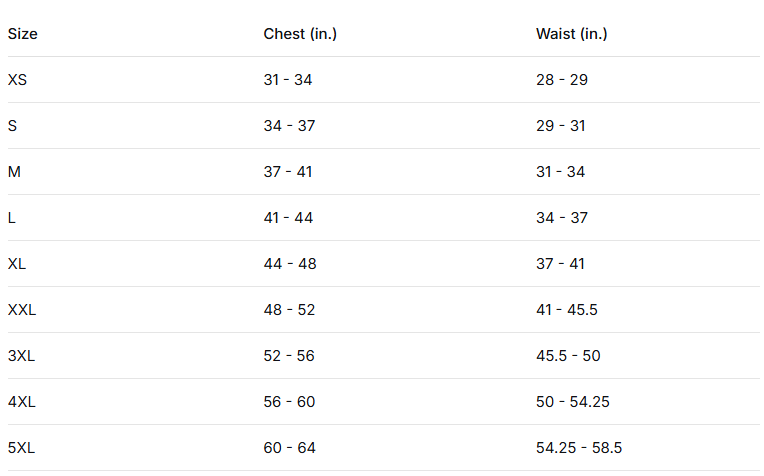Image resolution: width=764 pixels, height=476 pixels.
Task: Click chest value 60 - 64
Action: [289, 448]
